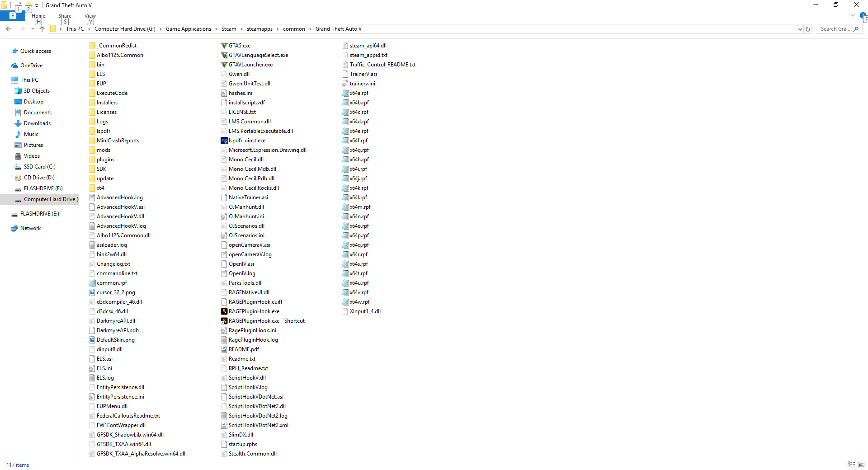Select the ELS.ini file
The width and height of the screenshot is (868, 470).
click(101, 368)
